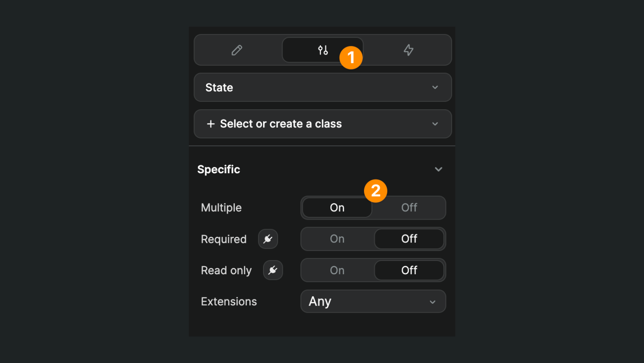The height and width of the screenshot is (363, 644).
Task: Open the lightning interactions tab icon
Action: click(408, 50)
